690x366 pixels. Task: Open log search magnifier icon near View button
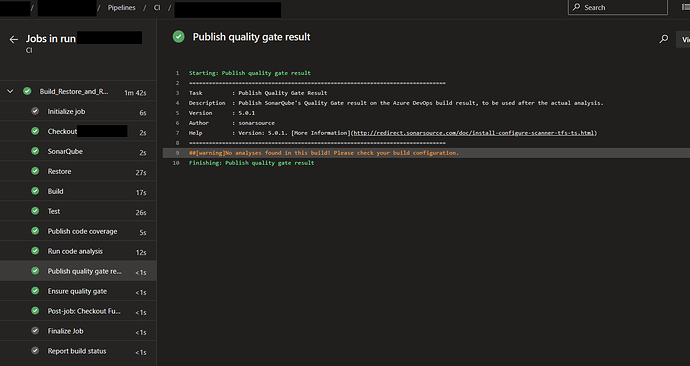point(664,39)
